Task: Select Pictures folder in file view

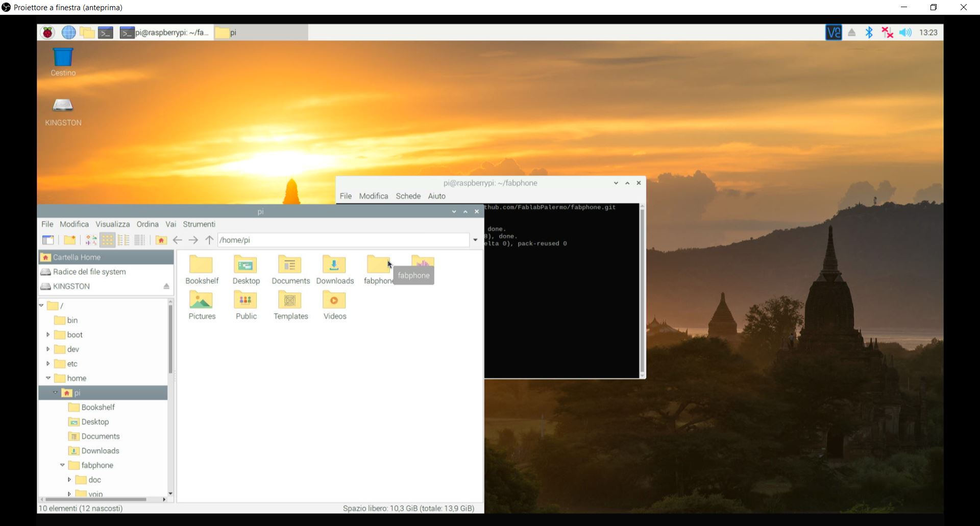Action: pos(202,305)
